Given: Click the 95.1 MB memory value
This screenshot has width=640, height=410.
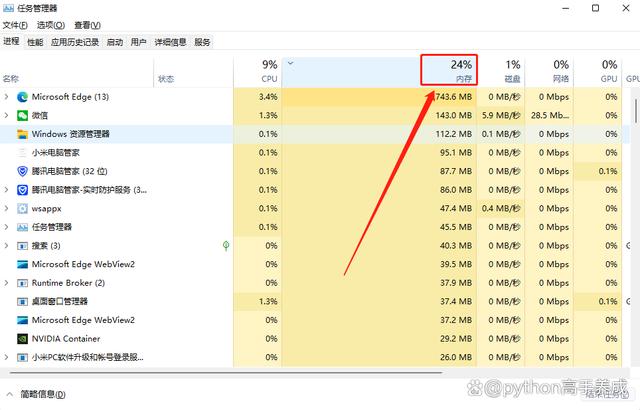Looking at the screenshot, I should point(456,153).
